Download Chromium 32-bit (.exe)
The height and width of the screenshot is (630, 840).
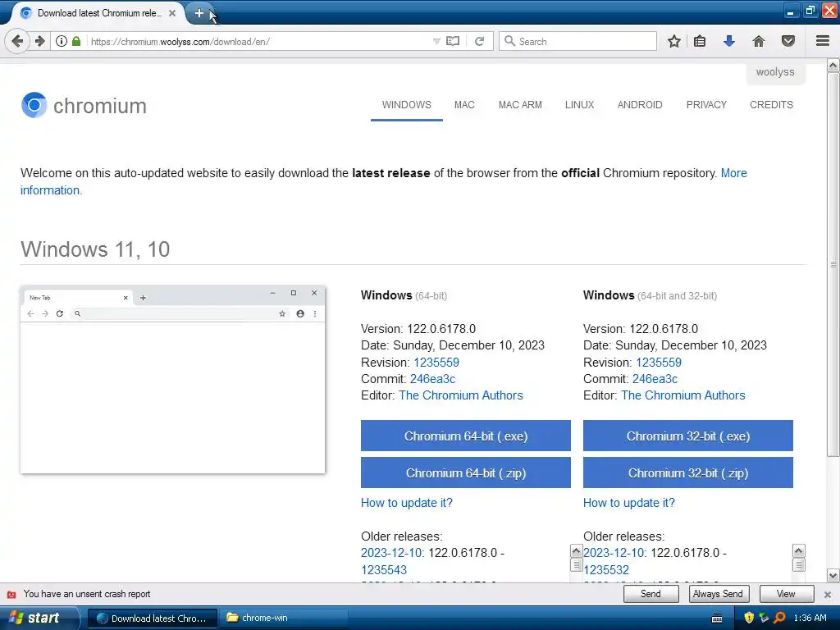688,436
